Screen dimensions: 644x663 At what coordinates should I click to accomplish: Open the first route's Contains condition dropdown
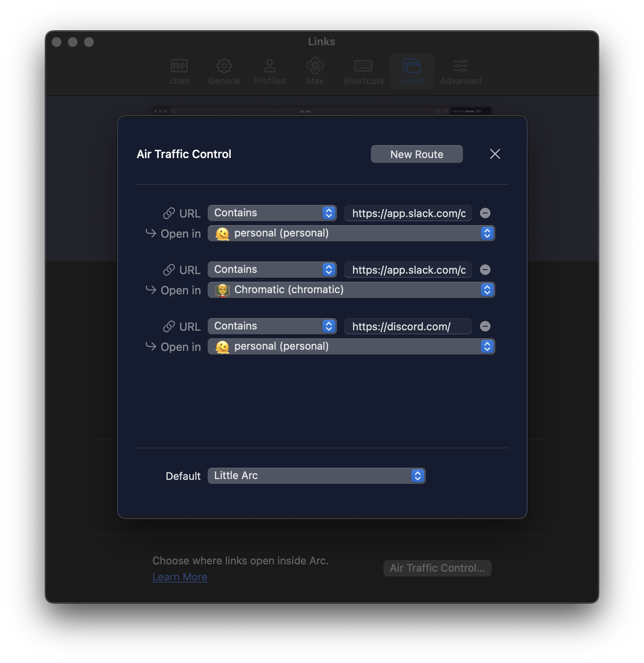pyautogui.click(x=272, y=213)
